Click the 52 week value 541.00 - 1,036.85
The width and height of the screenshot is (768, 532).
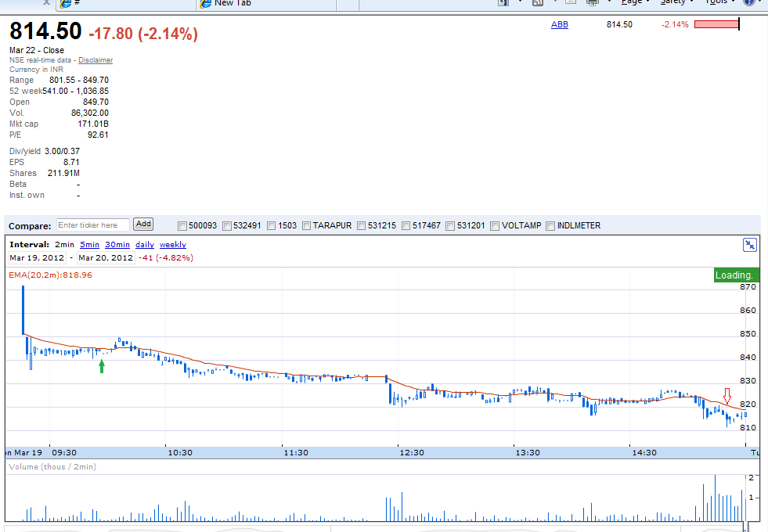[75, 91]
